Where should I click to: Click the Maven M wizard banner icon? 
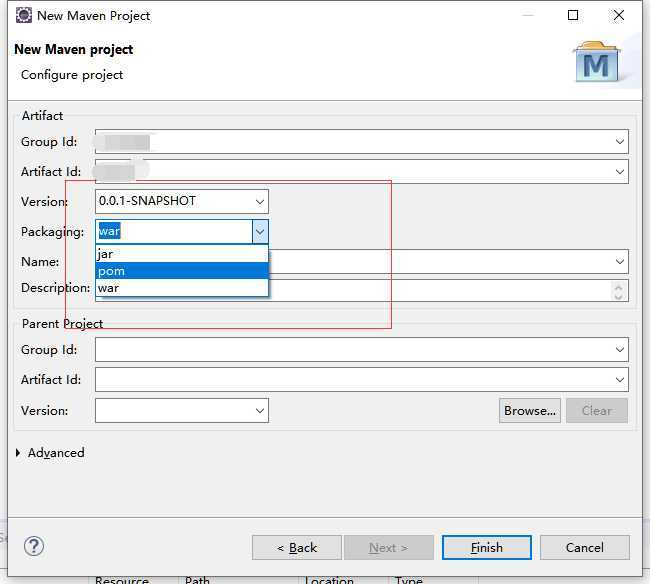pyautogui.click(x=597, y=61)
